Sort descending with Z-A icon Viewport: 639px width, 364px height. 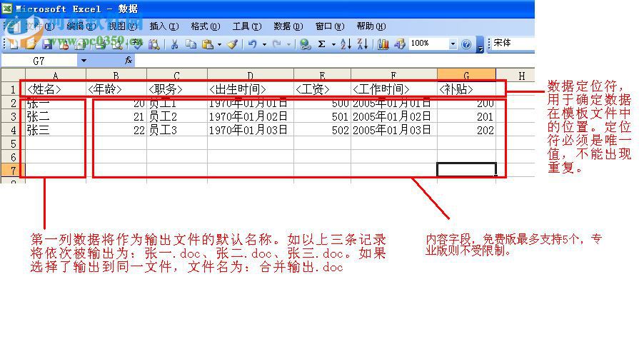362,44
